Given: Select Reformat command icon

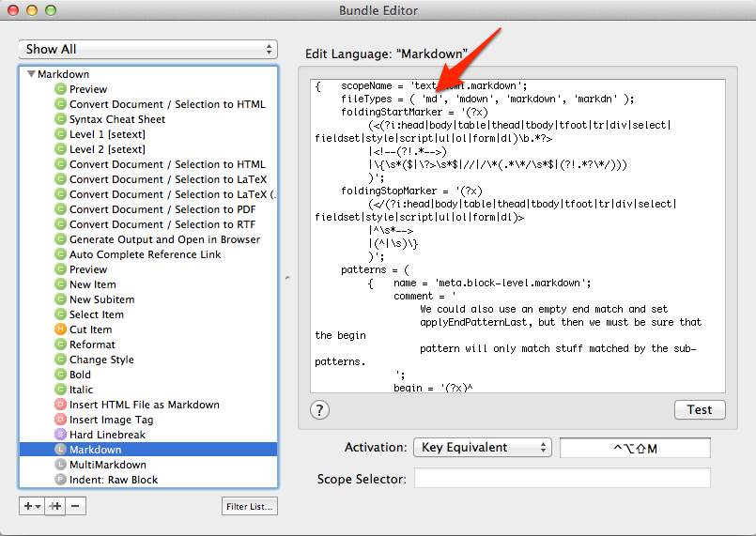Looking at the screenshot, I should point(60,344).
